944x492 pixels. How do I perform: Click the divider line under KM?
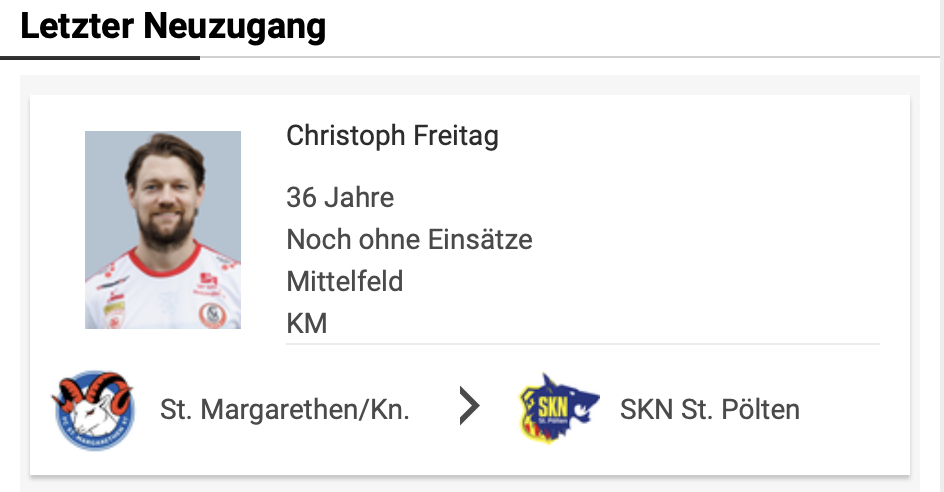[582, 344]
